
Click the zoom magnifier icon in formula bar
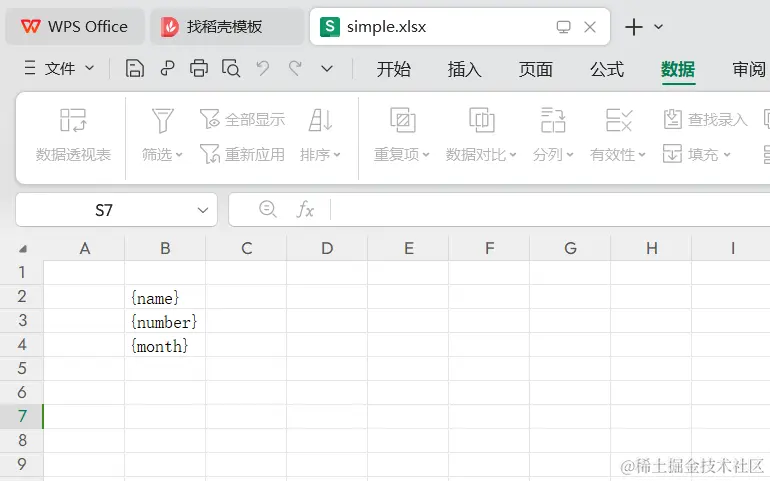tap(268, 210)
